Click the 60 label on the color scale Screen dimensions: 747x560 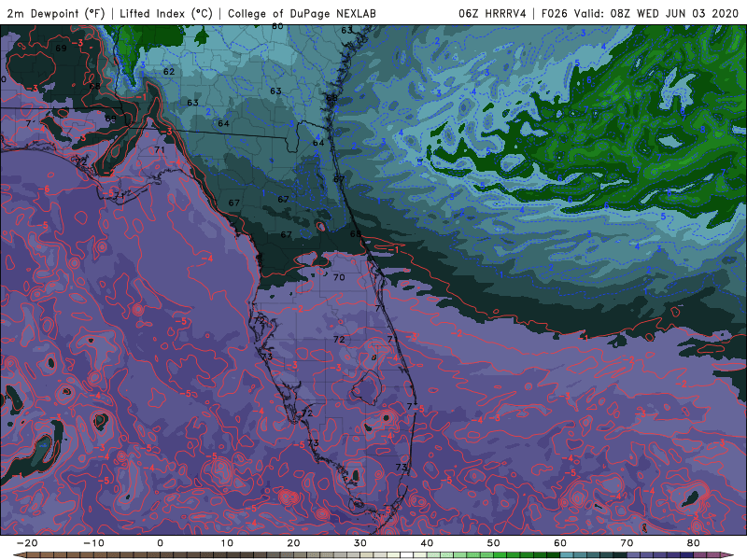tap(560, 543)
